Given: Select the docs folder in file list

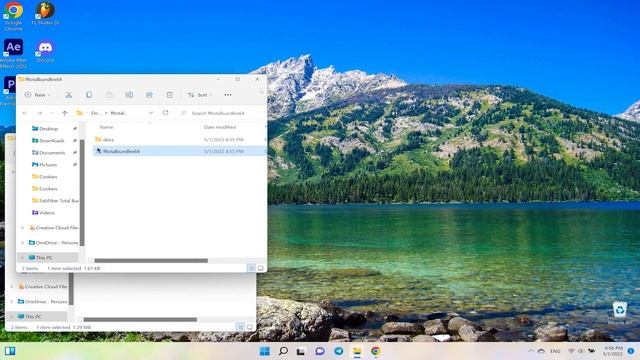Looking at the screenshot, I should click(x=108, y=140).
